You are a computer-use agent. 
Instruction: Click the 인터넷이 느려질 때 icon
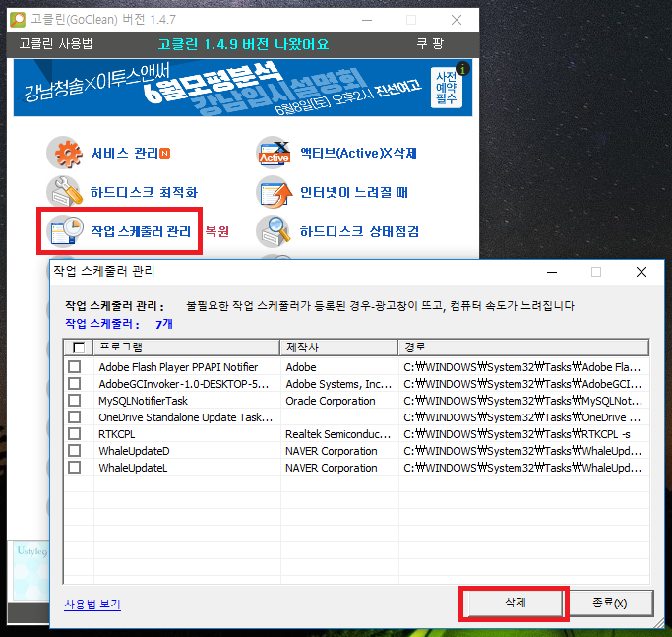(275, 192)
